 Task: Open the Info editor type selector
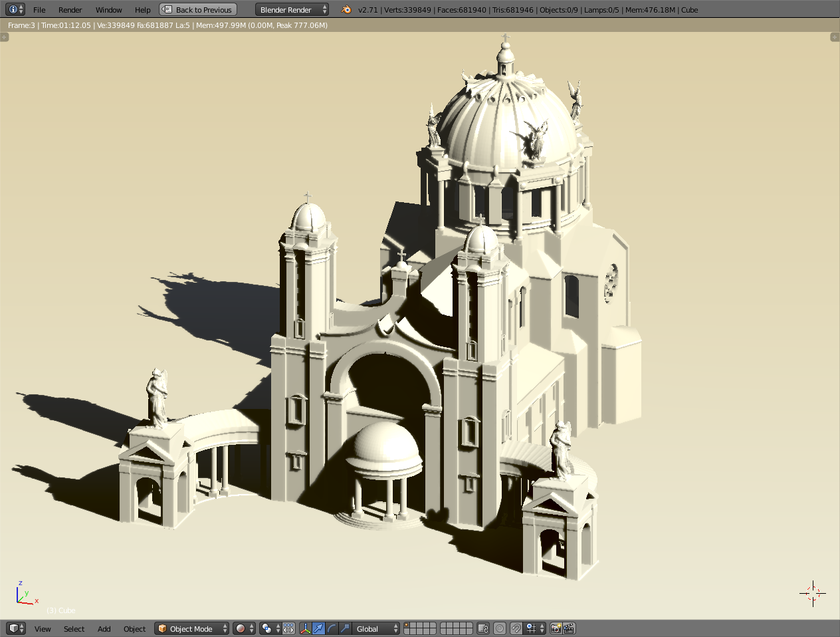coord(15,9)
